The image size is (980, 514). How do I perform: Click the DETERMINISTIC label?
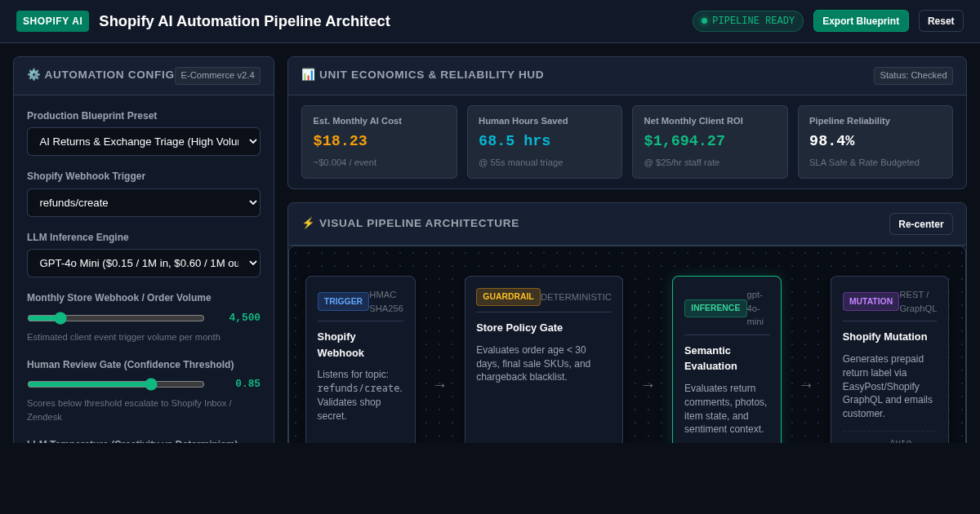pyautogui.click(x=576, y=297)
